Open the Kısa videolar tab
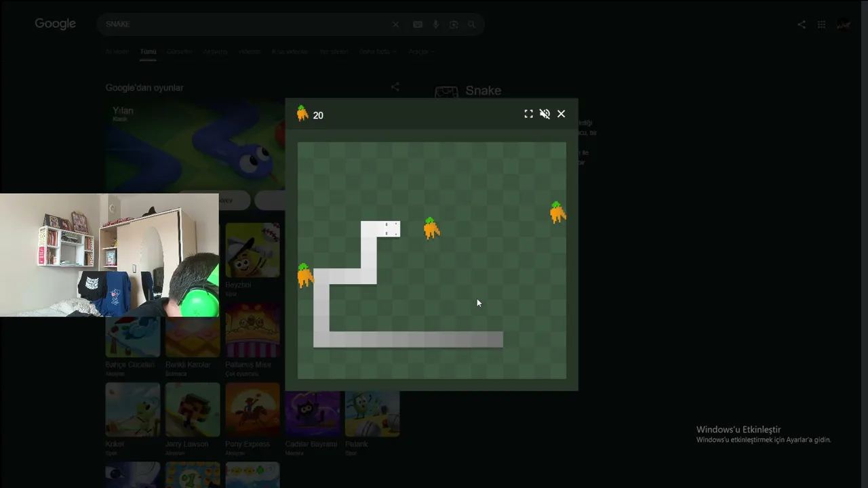 290,52
